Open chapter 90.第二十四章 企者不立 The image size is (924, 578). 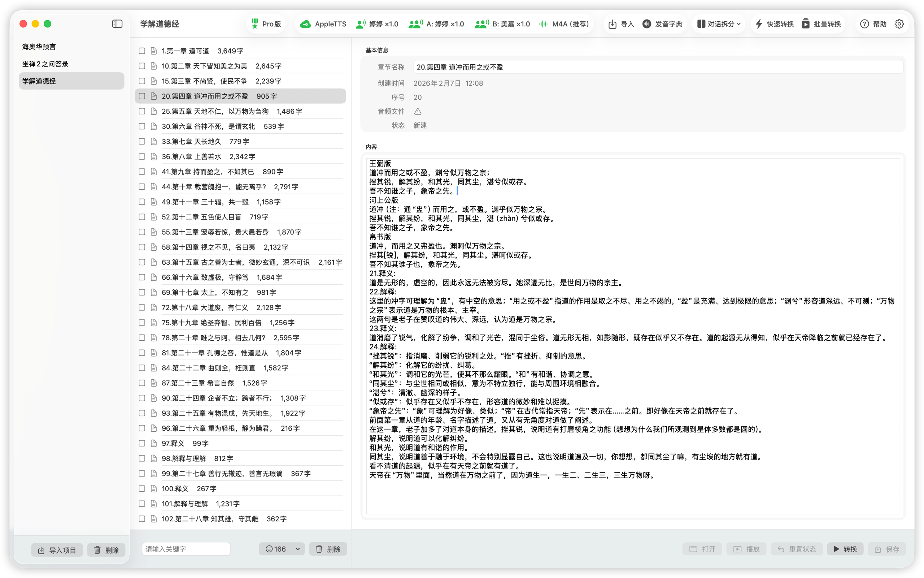click(240, 398)
